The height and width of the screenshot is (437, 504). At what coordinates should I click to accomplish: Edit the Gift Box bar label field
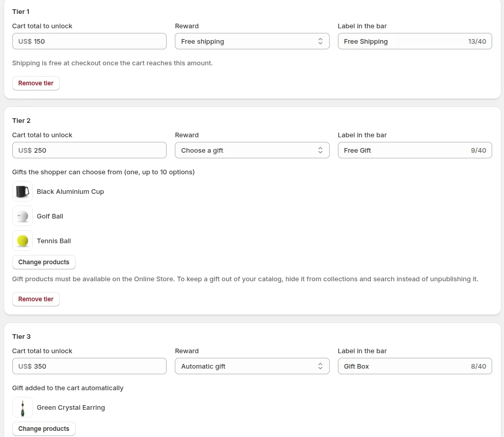pos(415,366)
